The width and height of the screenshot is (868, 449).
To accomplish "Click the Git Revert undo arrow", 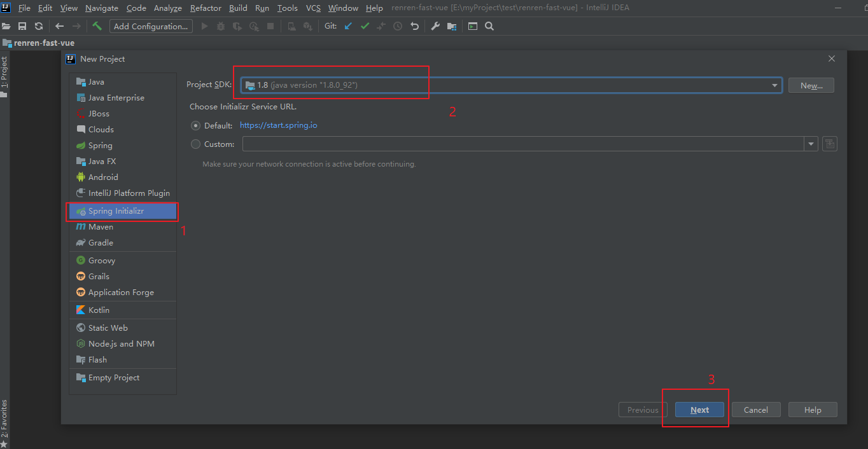I will coord(415,26).
